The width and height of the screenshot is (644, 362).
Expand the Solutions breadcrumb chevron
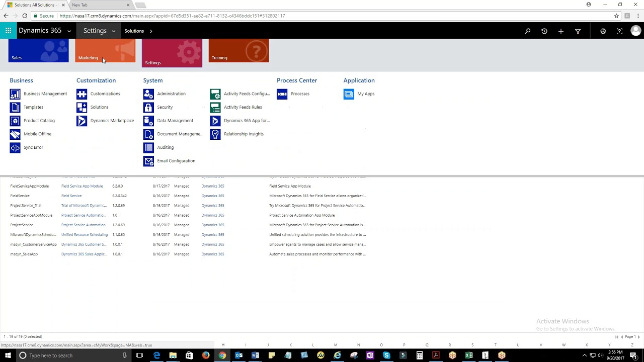[151, 31]
